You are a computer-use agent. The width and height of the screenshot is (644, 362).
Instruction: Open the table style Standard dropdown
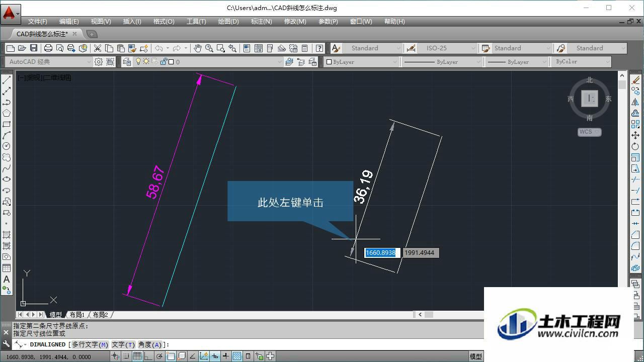(x=522, y=48)
